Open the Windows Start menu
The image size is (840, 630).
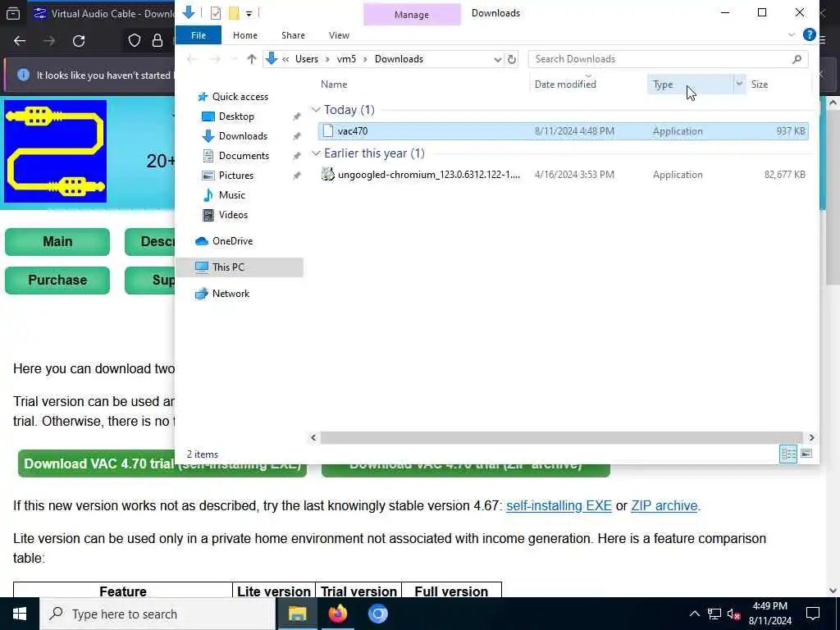(x=20, y=614)
